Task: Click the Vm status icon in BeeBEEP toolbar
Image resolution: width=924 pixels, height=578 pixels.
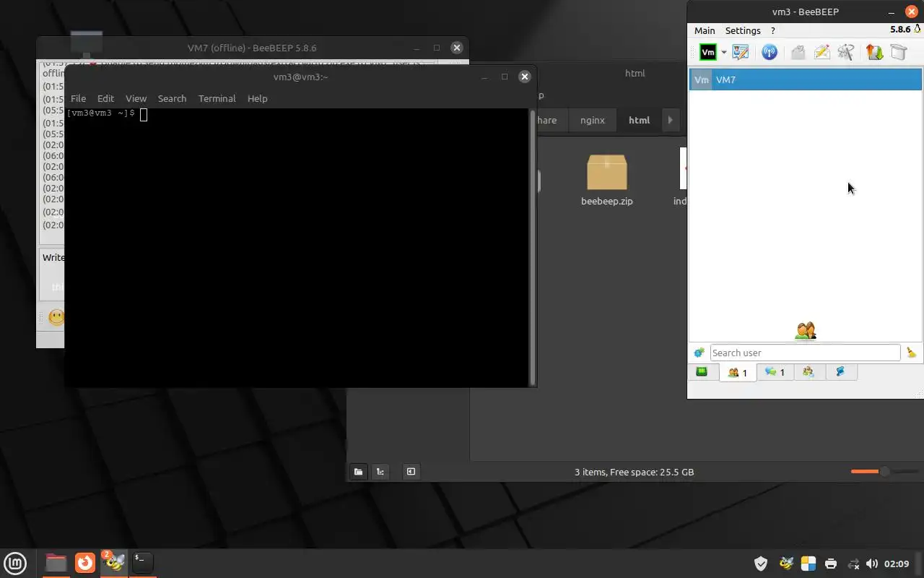Action: [x=708, y=52]
